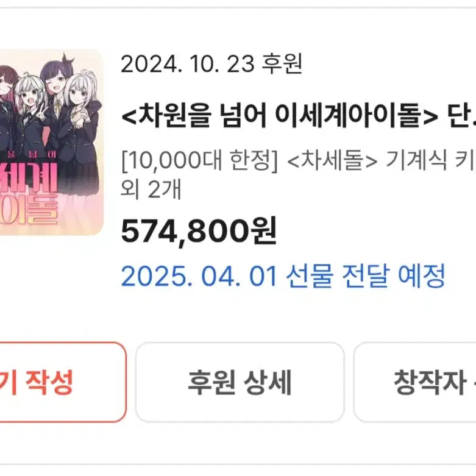Click the 기계식 키 reward text
Viewport: 476px width, 476px height.
click(x=430, y=160)
